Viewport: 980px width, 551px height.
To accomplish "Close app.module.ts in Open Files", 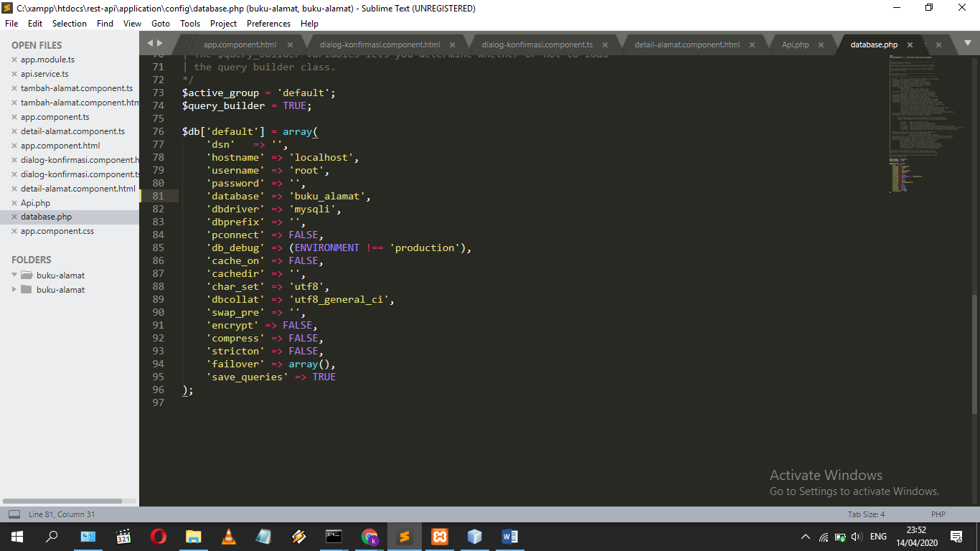I will point(14,60).
